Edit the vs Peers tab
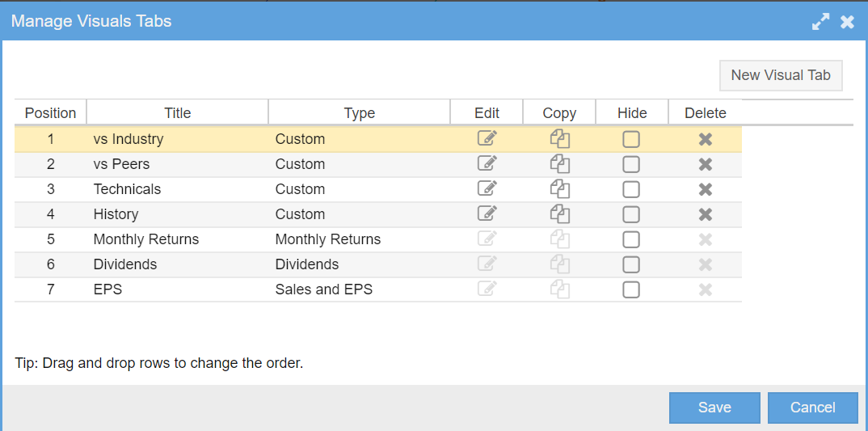 click(x=487, y=163)
